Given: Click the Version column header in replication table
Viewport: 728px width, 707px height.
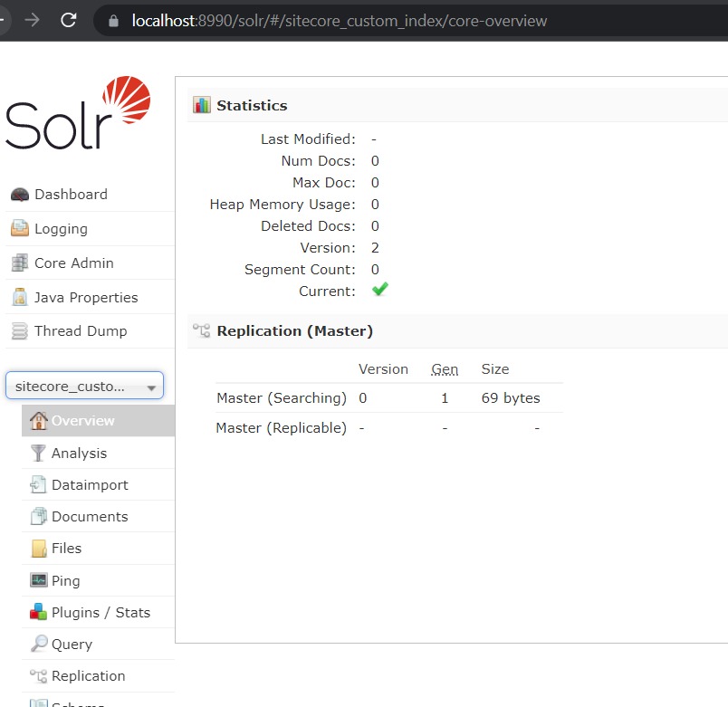Looking at the screenshot, I should pos(384,369).
